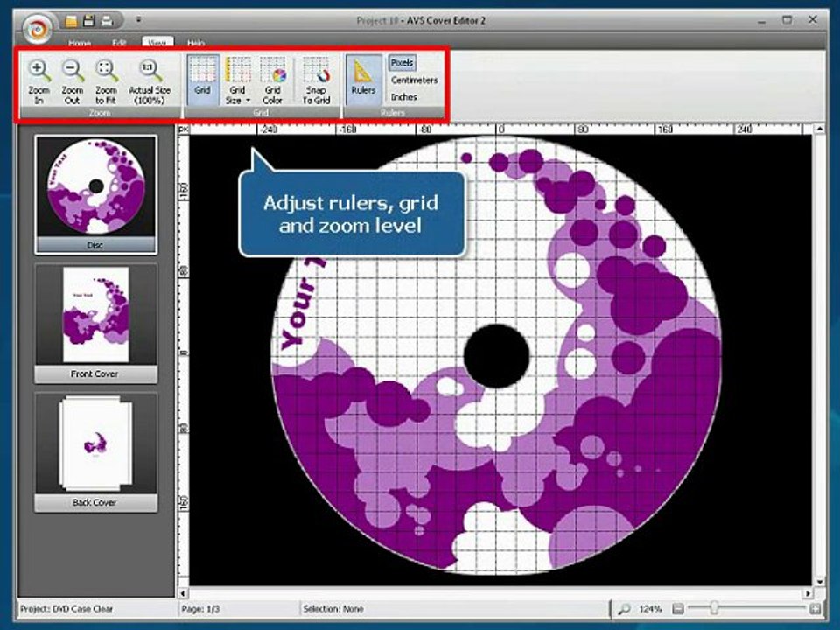The image size is (840, 630).
Task: Click the vertical scrollbar down arrow
Action: coord(819,582)
